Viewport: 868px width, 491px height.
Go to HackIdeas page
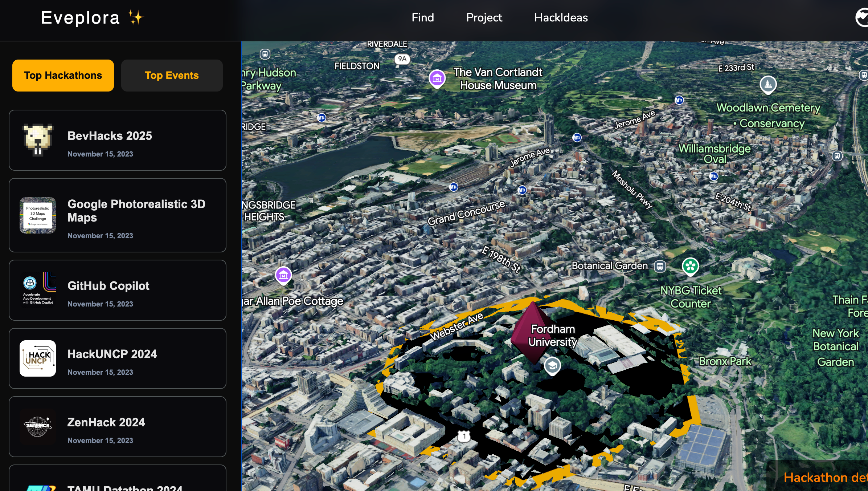click(561, 17)
